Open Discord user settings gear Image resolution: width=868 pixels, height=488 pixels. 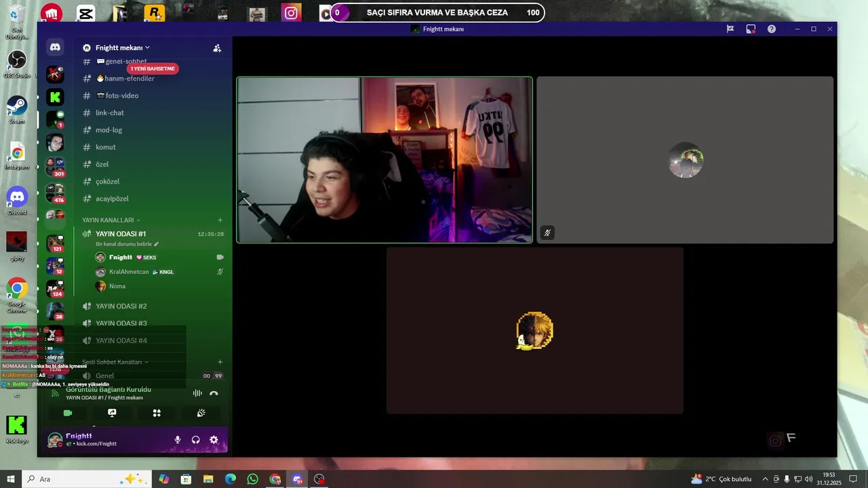point(214,440)
